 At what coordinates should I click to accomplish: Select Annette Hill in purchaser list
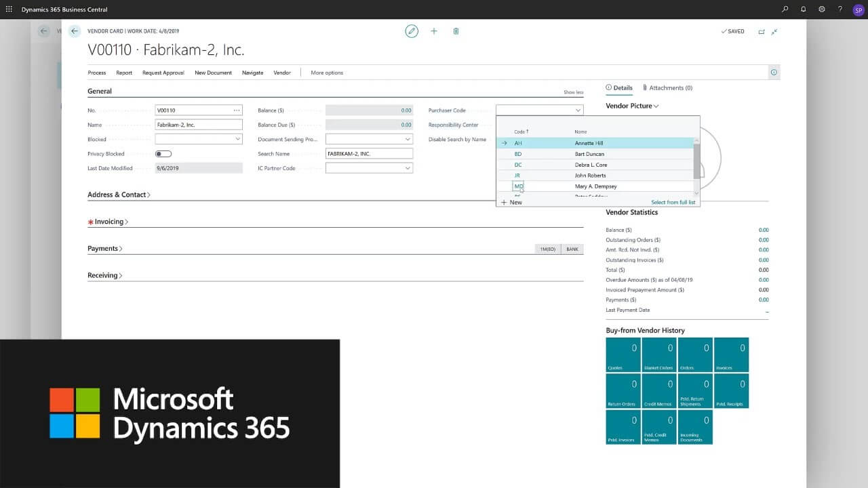[x=589, y=143]
